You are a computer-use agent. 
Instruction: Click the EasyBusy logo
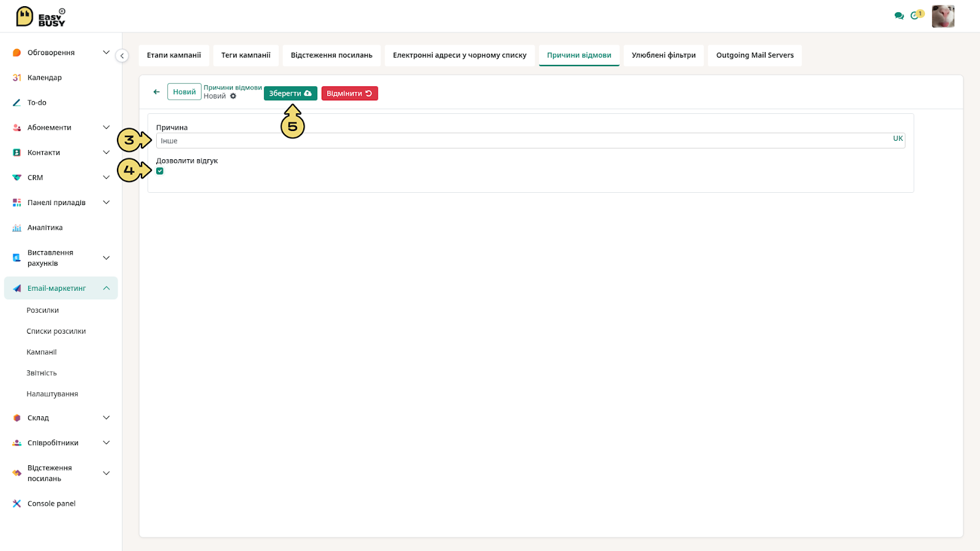(x=40, y=17)
